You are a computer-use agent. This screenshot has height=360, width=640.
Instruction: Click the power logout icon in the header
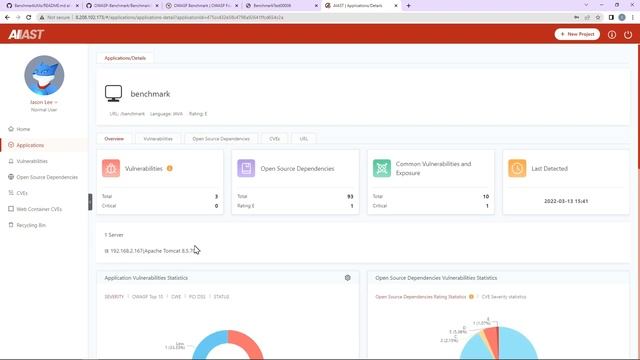tap(628, 35)
